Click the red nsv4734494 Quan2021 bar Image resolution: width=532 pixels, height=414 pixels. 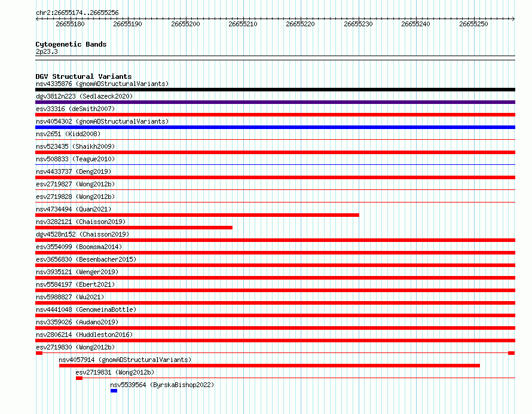pos(197,215)
